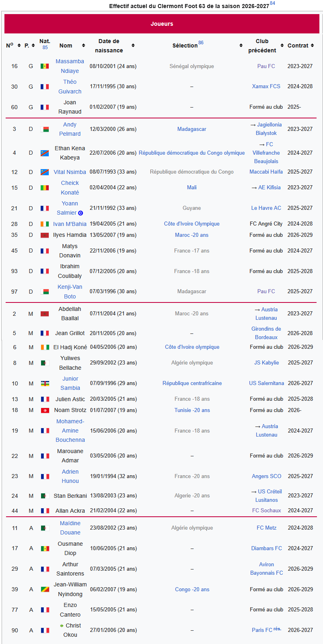Open République démocratique du Congo olympique link
This screenshot has width=323, height=644.
pos(192,153)
